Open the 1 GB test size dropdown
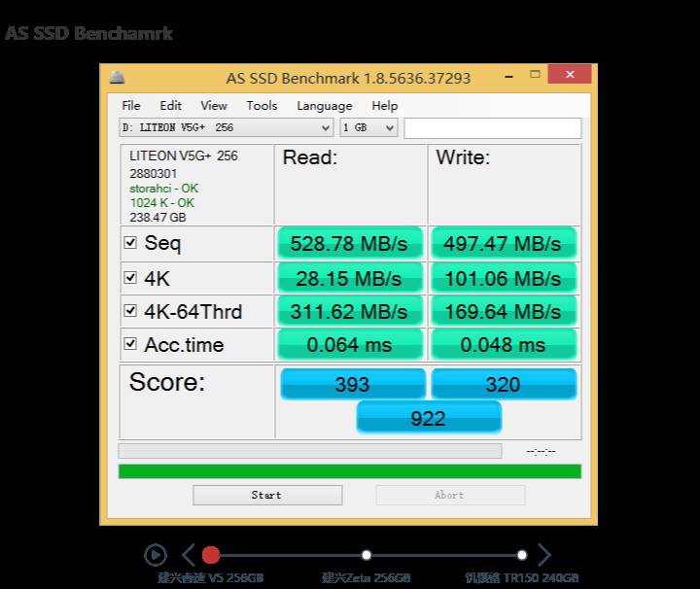The width and height of the screenshot is (700, 589). 368,127
